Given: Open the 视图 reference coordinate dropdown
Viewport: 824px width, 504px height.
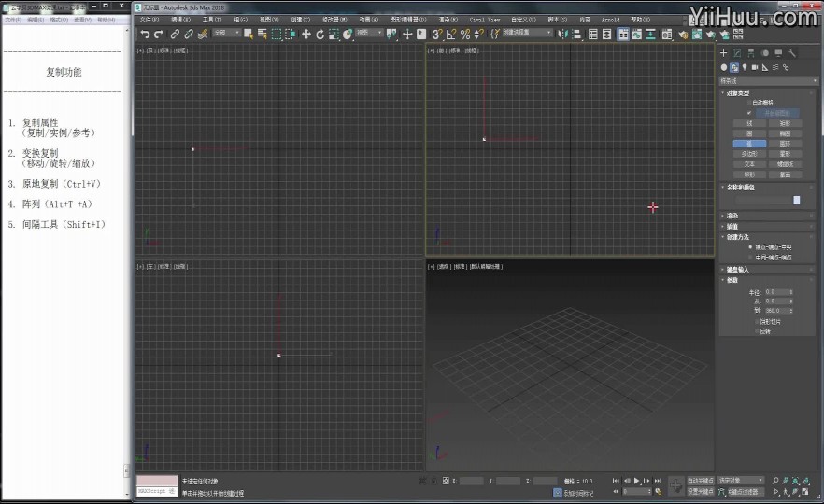Looking at the screenshot, I should 369,33.
